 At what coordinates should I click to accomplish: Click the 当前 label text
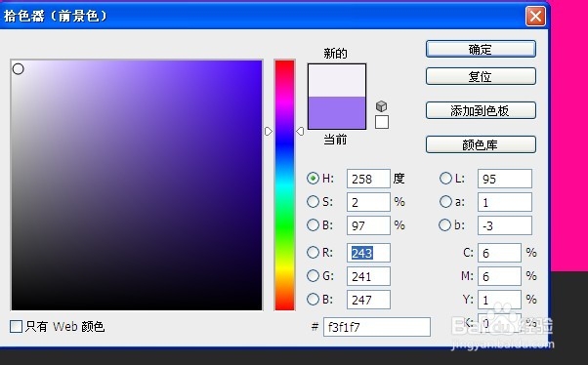tap(336, 140)
